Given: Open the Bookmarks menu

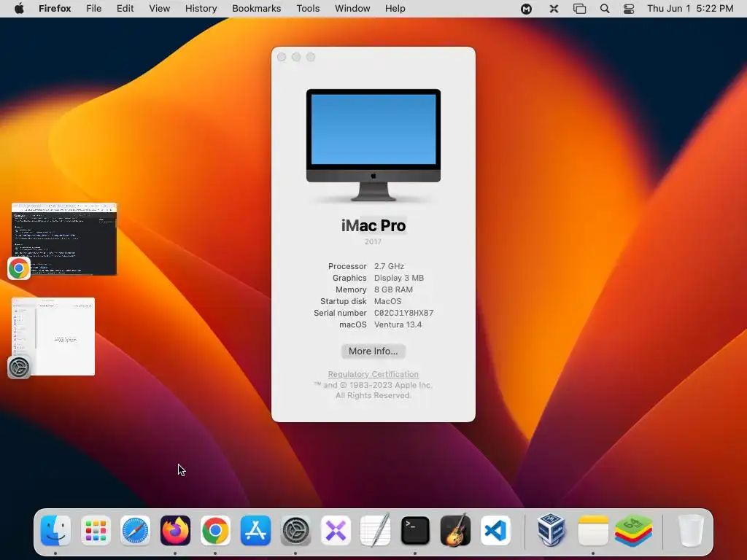Looking at the screenshot, I should (256, 9).
